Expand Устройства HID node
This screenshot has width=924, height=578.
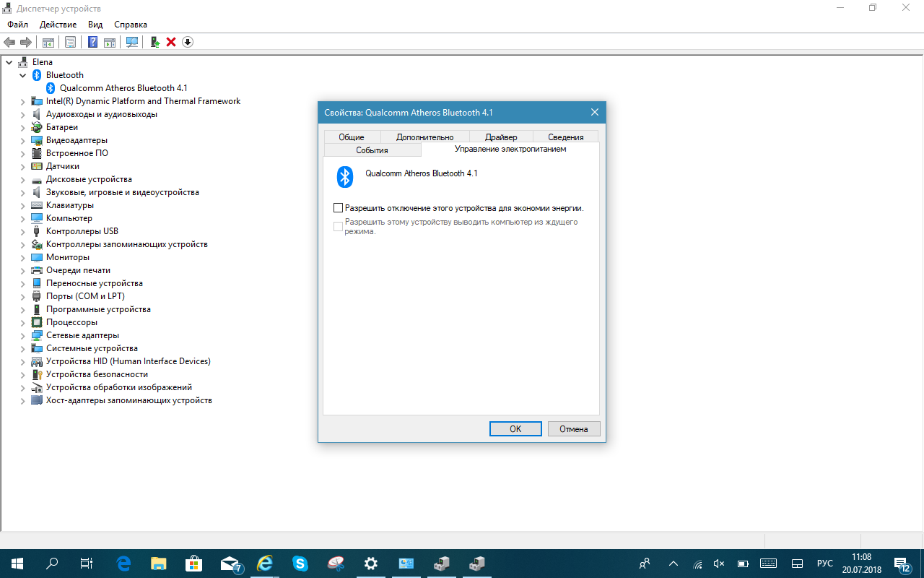[23, 361]
